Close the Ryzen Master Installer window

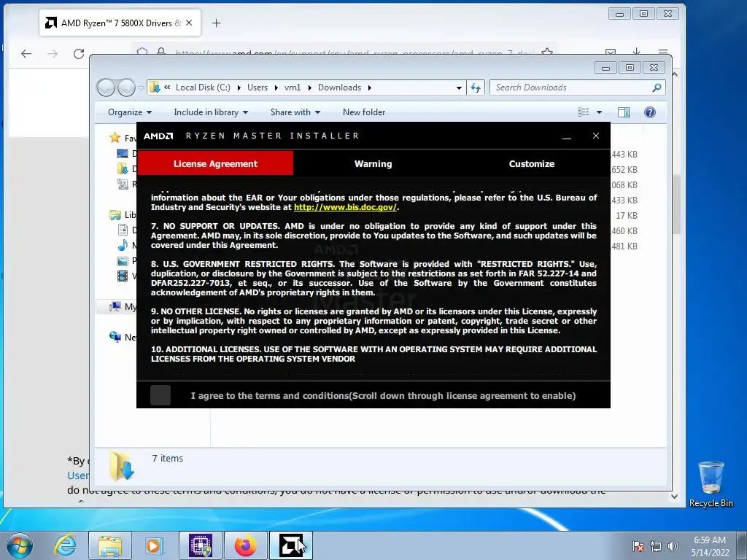point(595,136)
